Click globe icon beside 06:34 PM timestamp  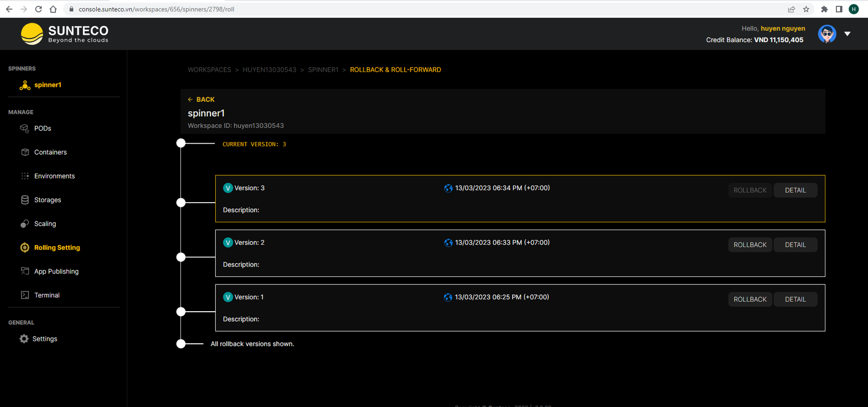click(448, 188)
